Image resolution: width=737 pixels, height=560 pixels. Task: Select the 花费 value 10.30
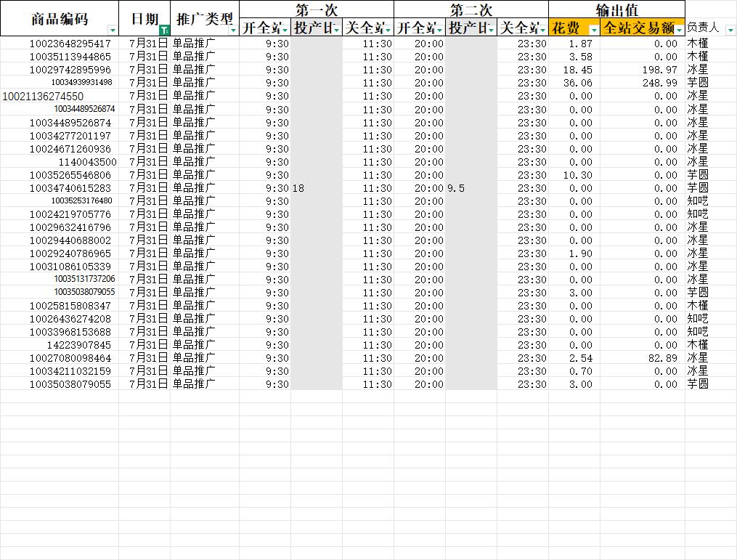578,175
